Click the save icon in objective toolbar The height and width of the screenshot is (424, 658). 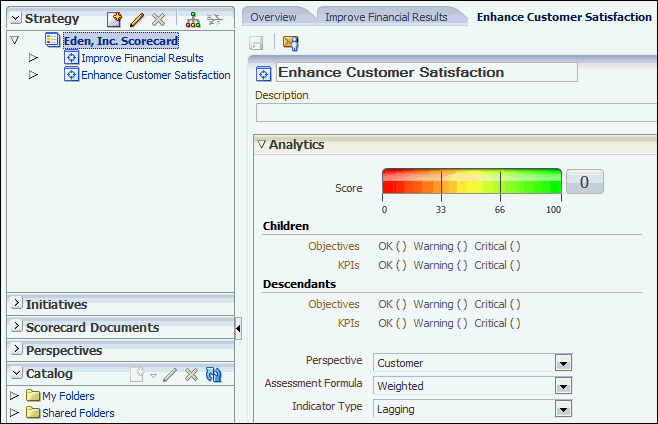coord(256,43)
